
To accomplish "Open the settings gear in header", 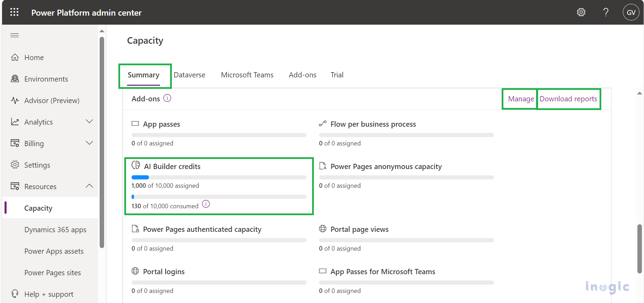I will (x=581, y=12).
